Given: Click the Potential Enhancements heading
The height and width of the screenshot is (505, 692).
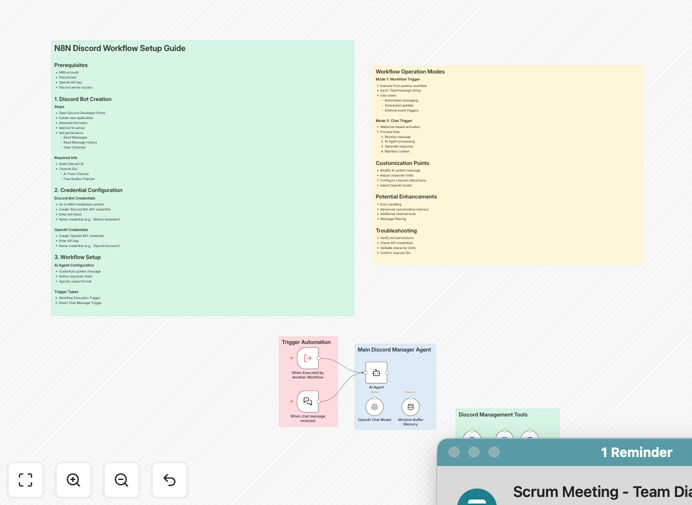Looking at the screenshot, I should pos(406,196).
